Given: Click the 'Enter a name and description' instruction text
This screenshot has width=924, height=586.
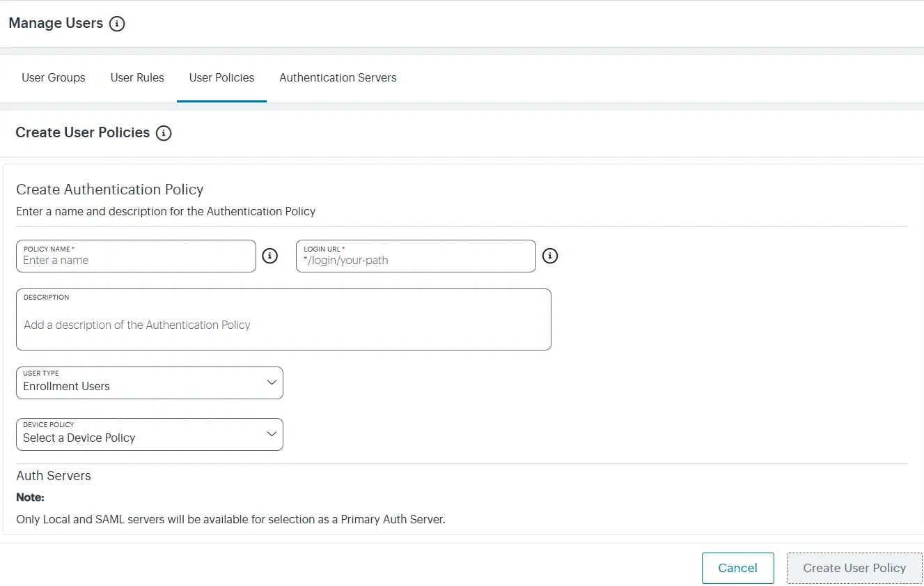Looking at the screenshot, I should (x=166, y=211).
